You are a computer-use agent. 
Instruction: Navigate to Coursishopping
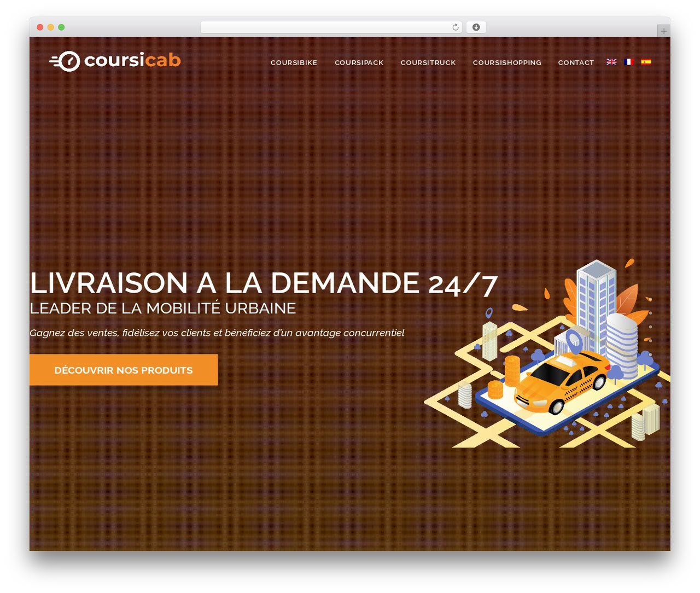click(x=507, y=63)
